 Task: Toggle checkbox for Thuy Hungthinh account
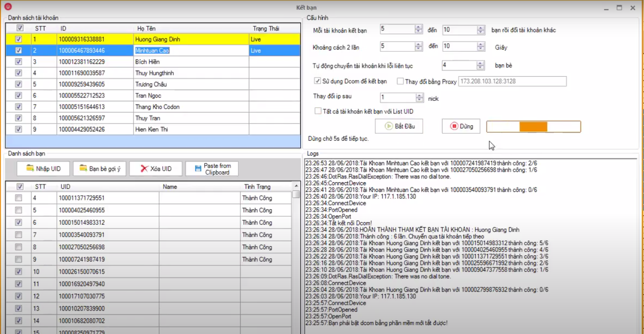point(18,73)
